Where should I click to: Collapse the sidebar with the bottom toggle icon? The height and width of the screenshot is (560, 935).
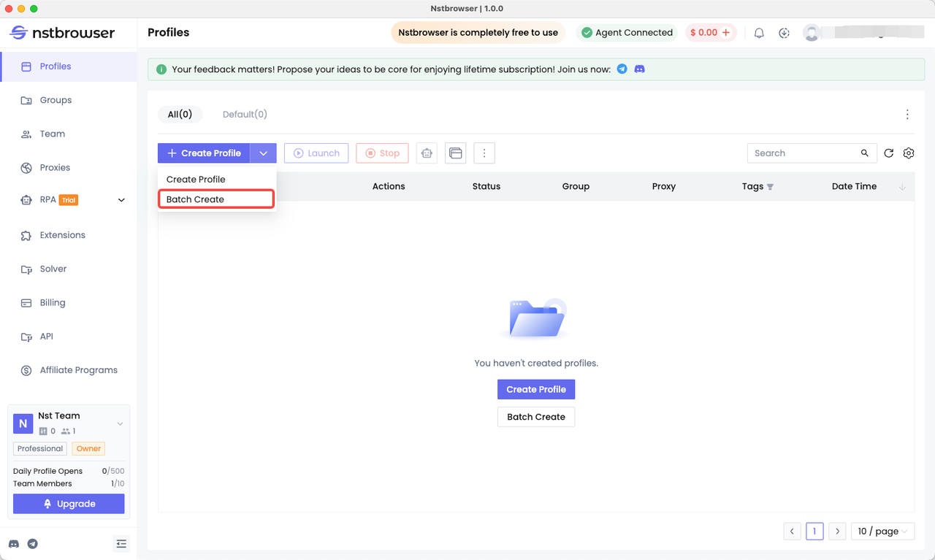point(121,544)
